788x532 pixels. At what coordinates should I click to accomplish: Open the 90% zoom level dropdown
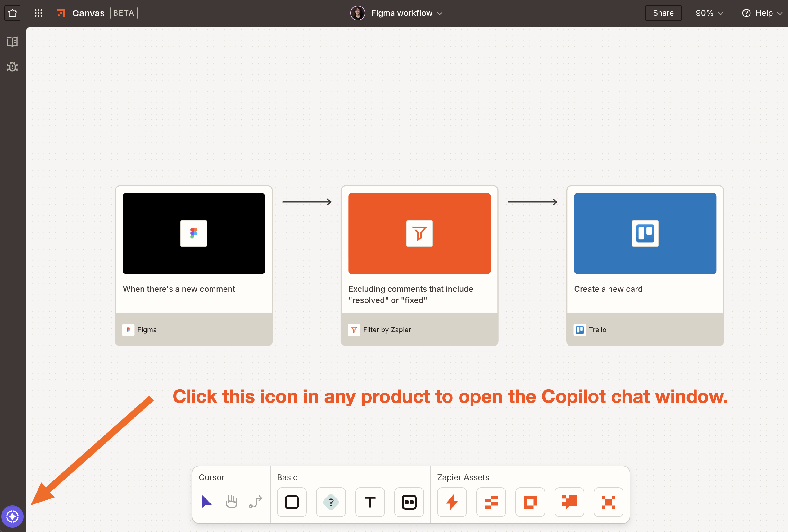pos(709,13)
